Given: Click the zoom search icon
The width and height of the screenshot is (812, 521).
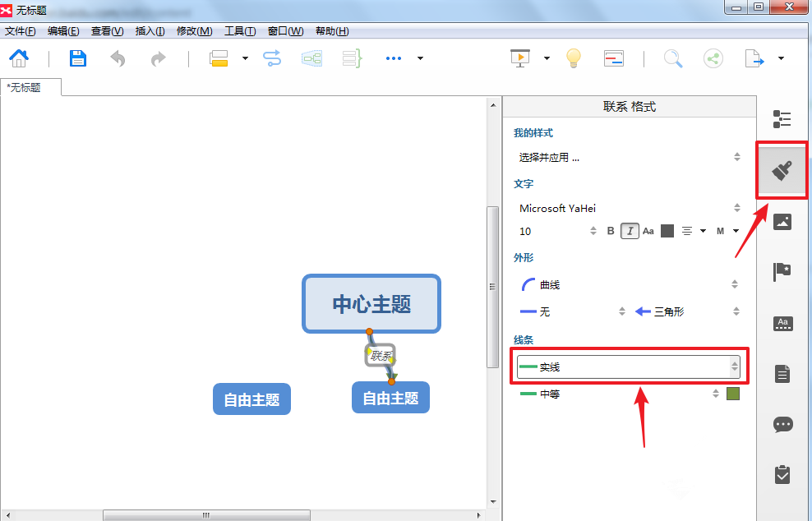Looking at the screenshot, I should (x=673, y=58).
